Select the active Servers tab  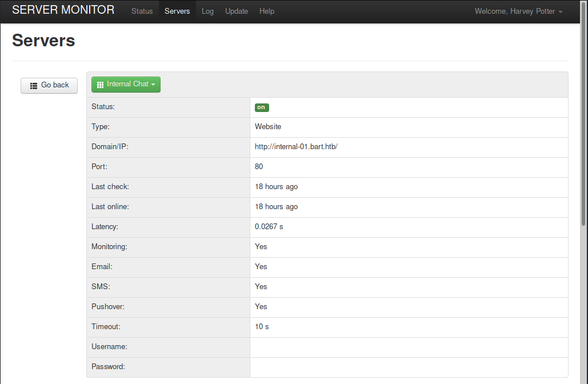(177, 11)
